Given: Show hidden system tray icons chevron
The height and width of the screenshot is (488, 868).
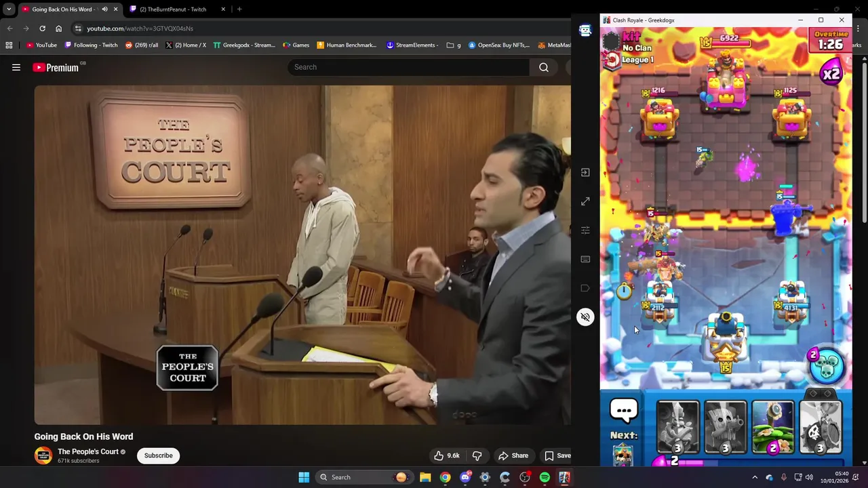Looking at the screenshot, I should (x=755, y=477).
